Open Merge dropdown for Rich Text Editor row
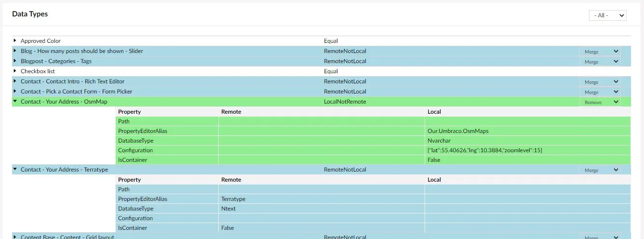This screenshot has width=644, height=239. pyautogui.click(x=601, y=82)
